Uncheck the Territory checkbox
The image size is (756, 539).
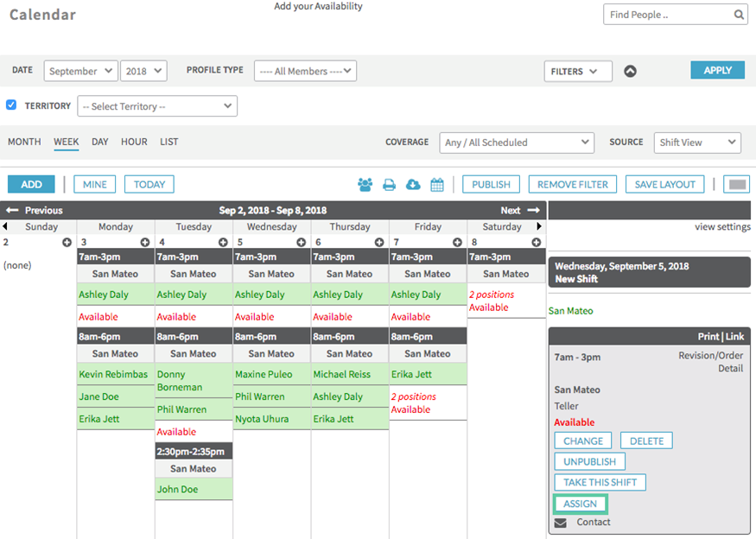[11, 105]
